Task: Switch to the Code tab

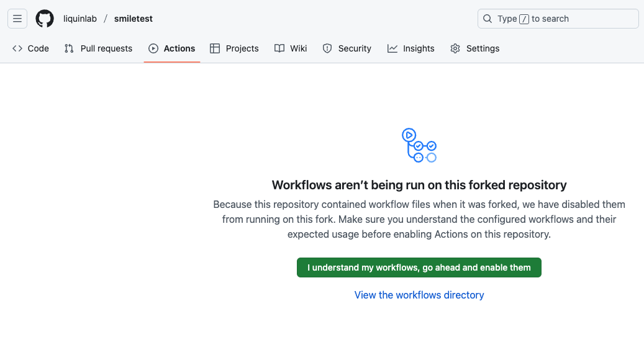Action: pyautogui.click(x=31, y=48)
